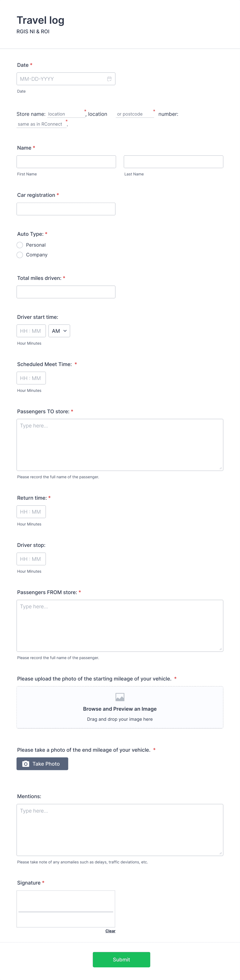
Task: Click the Driver stop time field
Action: pos(31,559)
